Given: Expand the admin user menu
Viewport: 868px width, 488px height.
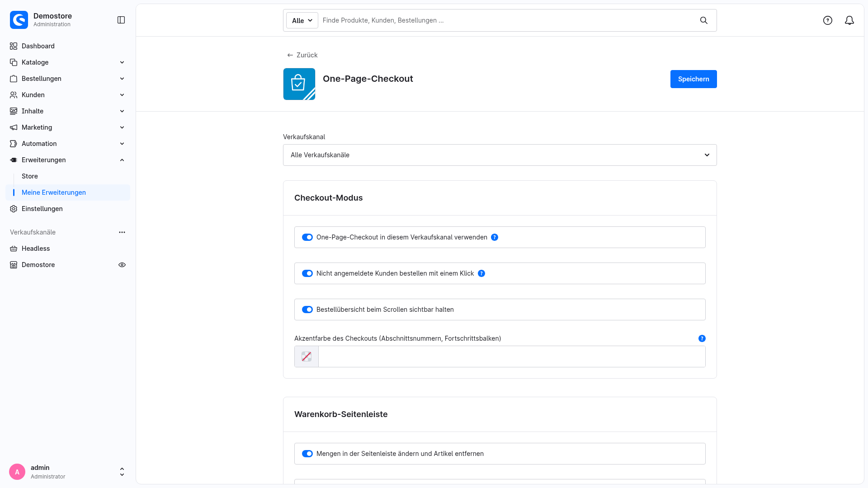Looking at the screenshot, I should pyautogui.click(x=122, y=472).
